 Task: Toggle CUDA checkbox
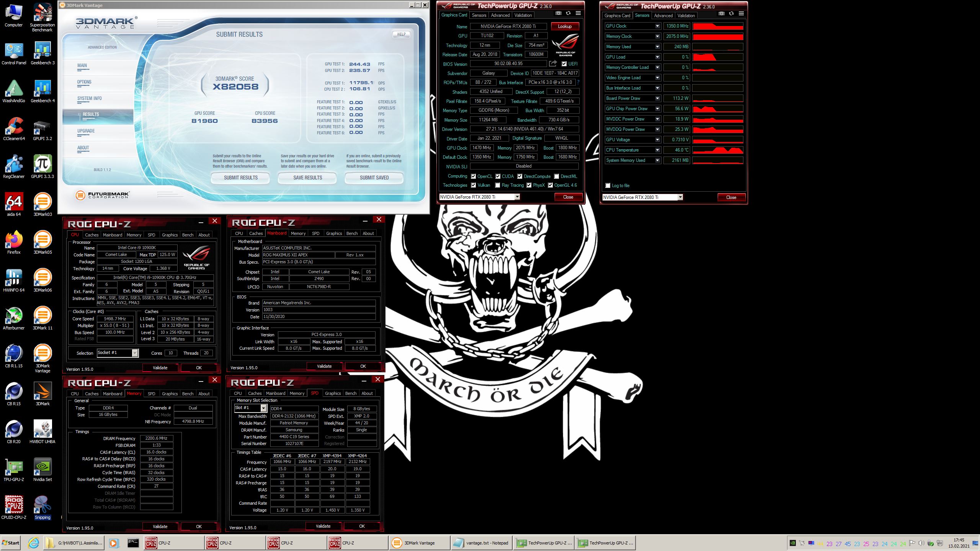point(498,176)
